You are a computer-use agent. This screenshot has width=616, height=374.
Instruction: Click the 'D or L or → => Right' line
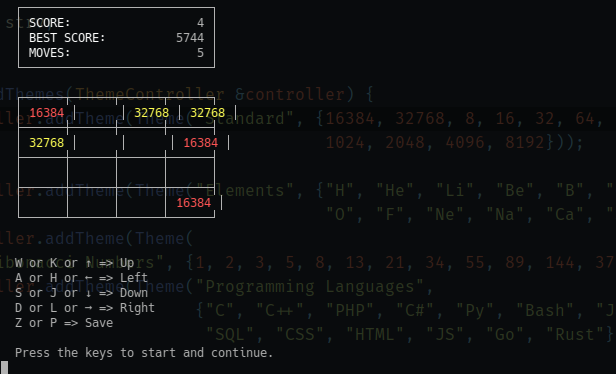coord(85,308)
